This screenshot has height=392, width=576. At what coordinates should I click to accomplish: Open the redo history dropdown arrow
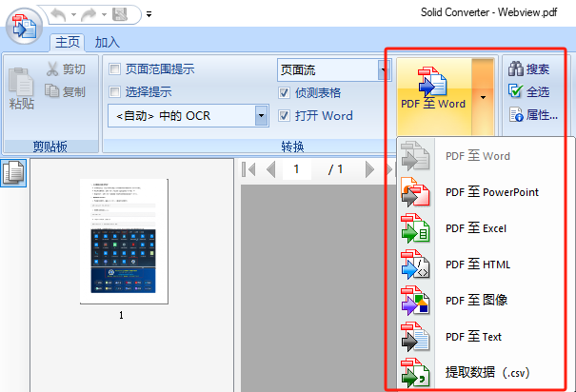click(104, 15)
